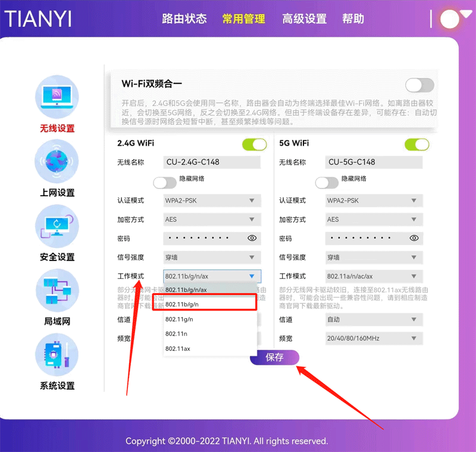Select 802.11ax from the mode list

178,349
